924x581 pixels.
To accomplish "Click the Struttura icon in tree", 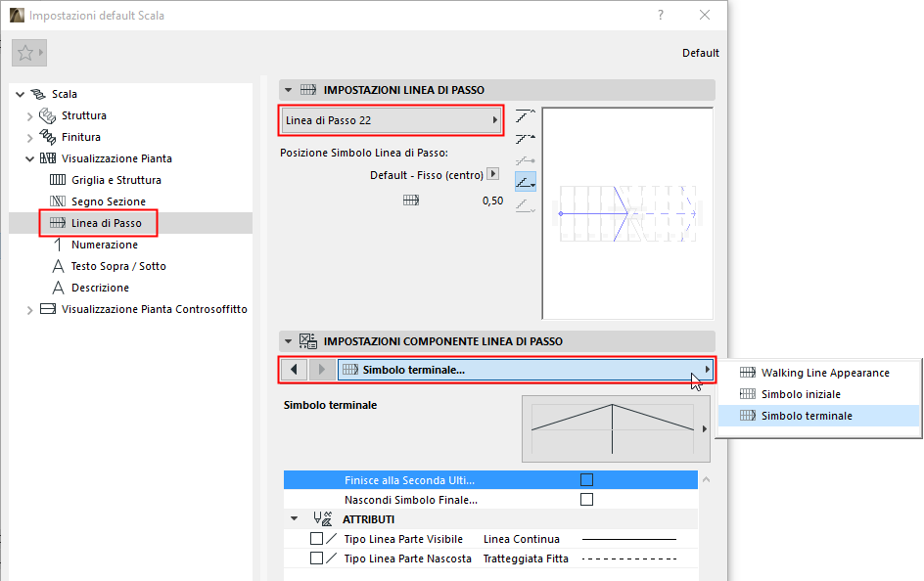I will tap(47, 116).
